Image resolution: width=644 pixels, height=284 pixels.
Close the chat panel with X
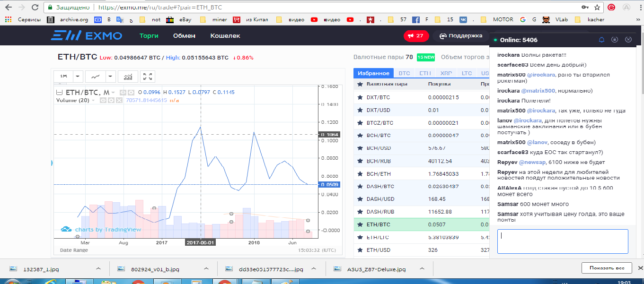click(x=628, y=40)
